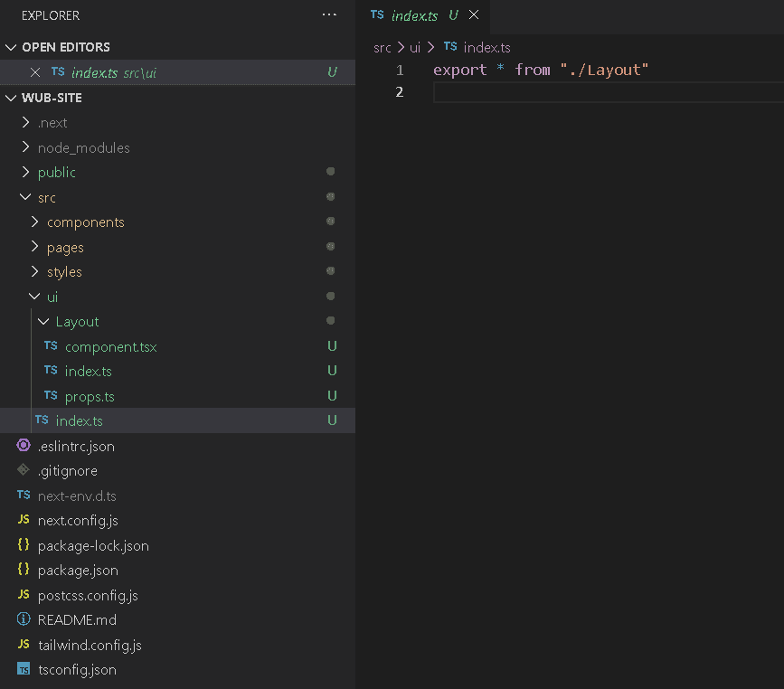
Task: Click the 'ui' breadcrumb segment
Action: 415,47
